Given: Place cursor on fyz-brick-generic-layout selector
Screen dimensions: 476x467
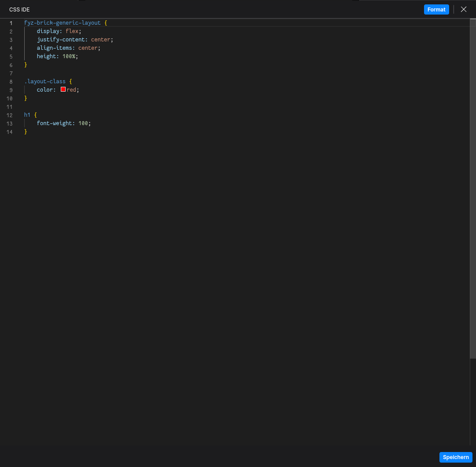Looking at the screenshot, I should point(62,23).
